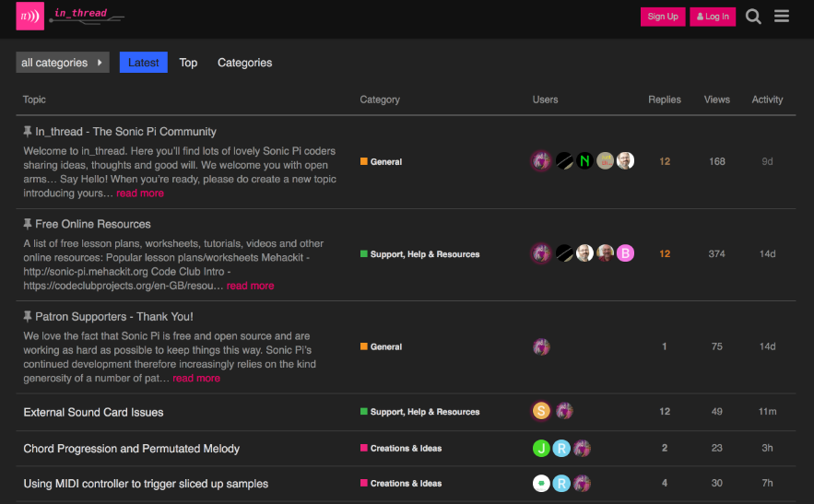Open tan avatar in In_thread topic row

pos(605,161)
